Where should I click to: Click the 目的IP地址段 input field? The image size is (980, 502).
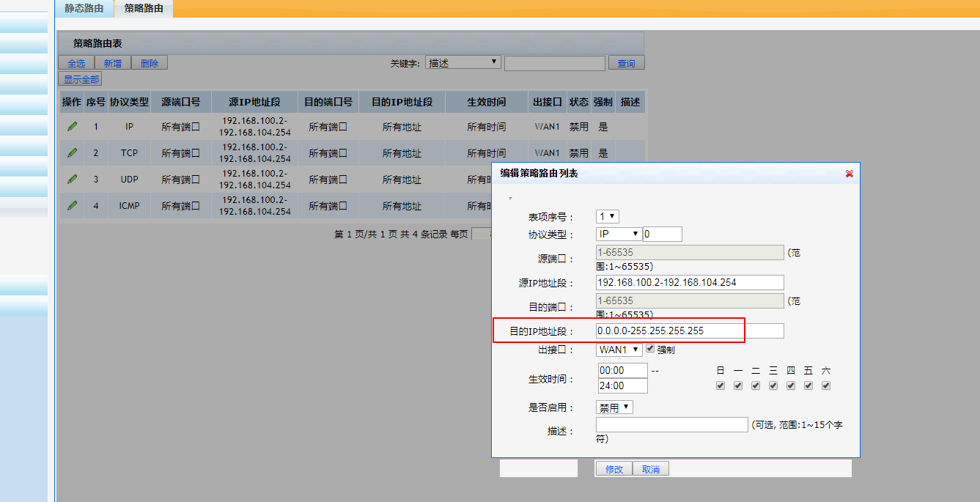[690, 331]
